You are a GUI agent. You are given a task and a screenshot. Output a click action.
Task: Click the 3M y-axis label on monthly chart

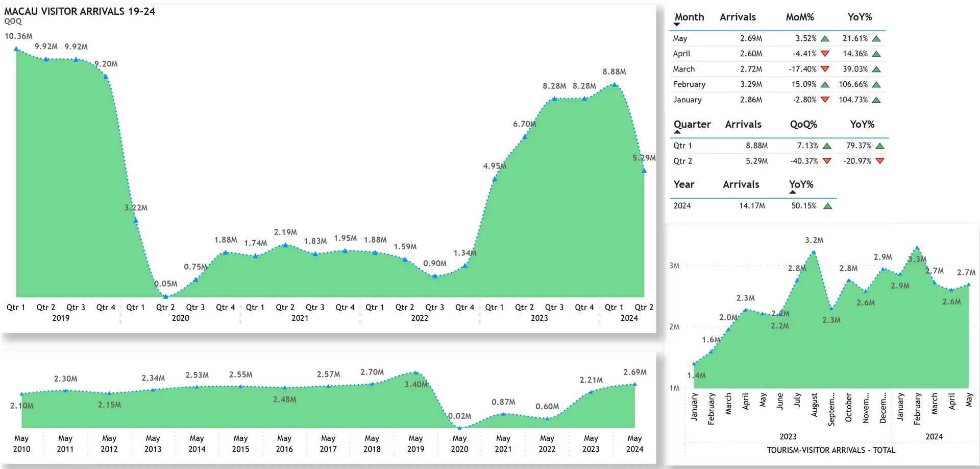(674, 266)
